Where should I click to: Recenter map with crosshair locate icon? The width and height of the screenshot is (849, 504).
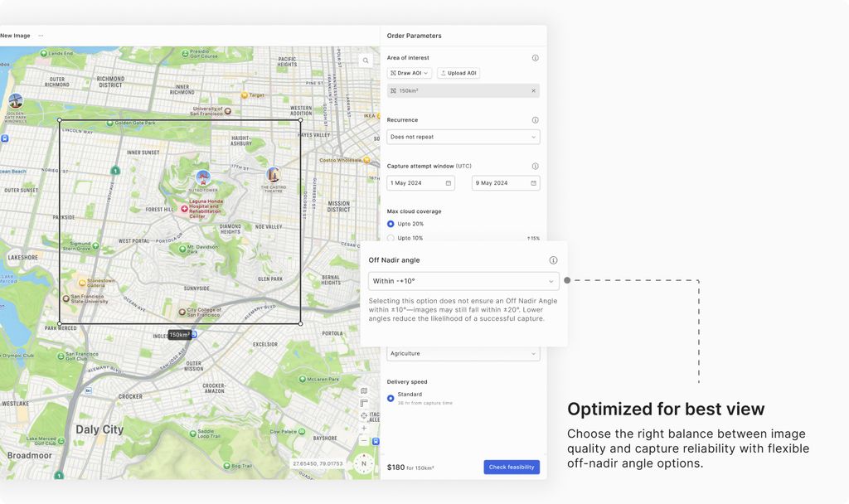click(364, 416)
